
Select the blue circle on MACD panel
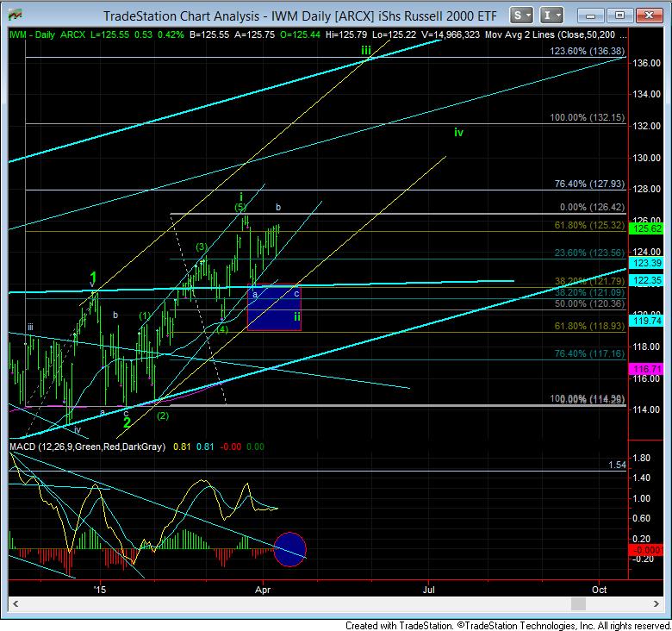click(x=290, y=550)
